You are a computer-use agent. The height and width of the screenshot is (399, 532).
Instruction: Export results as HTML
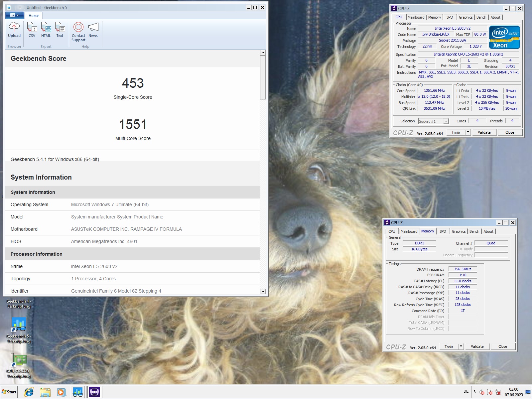(x=46, y=30)
